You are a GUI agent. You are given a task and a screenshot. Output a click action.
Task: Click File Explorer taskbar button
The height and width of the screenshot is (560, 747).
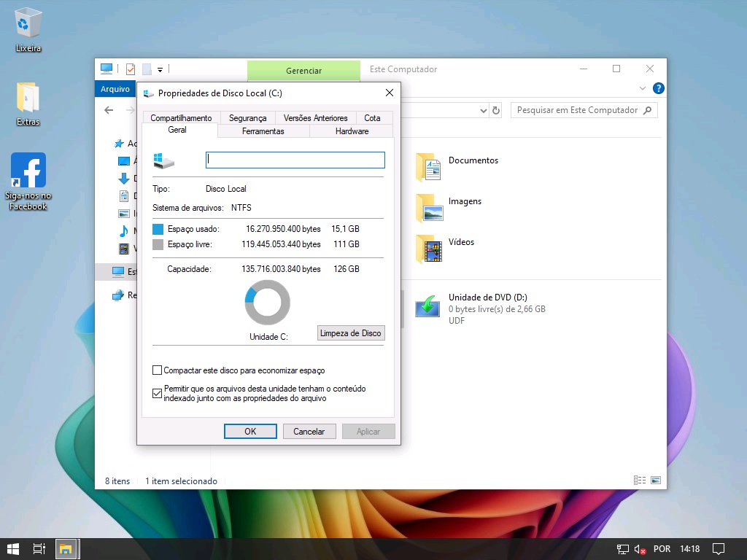click(x=65, y=549)
